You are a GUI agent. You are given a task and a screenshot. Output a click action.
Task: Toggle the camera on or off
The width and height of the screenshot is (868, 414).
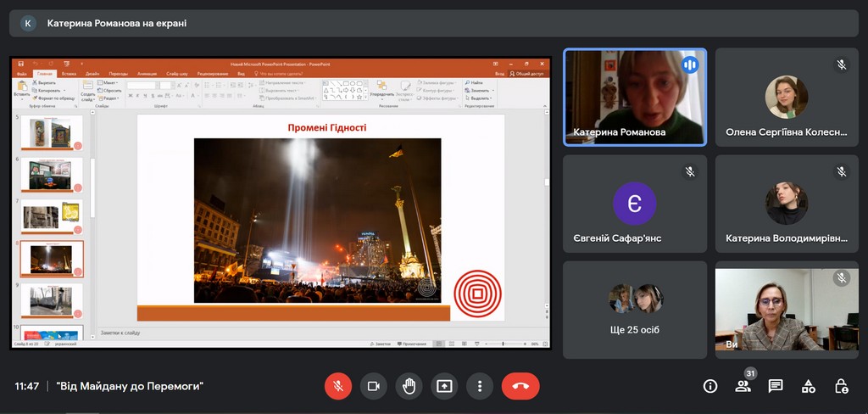point(373,386)
